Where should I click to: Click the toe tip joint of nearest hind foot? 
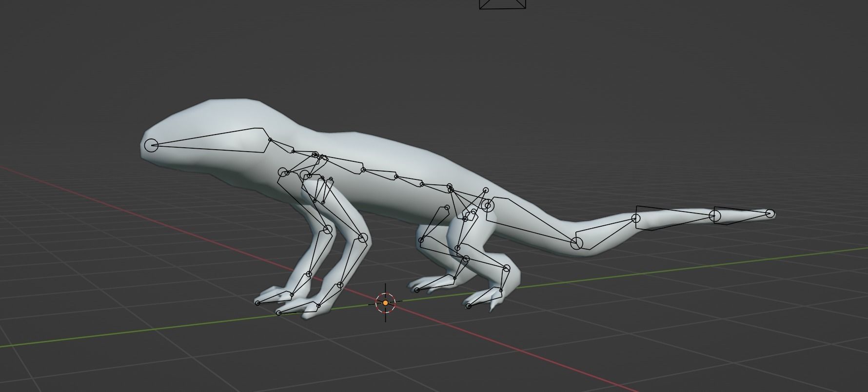[469, 306]
